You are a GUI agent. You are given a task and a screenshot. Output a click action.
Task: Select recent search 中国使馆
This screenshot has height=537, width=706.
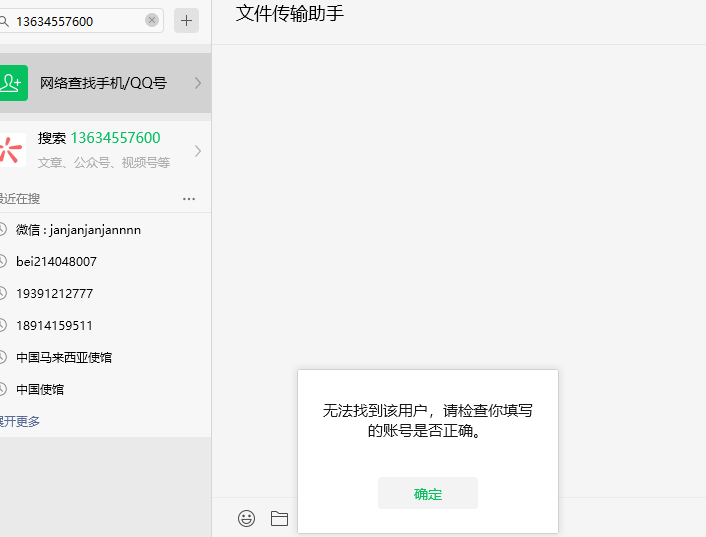105,389
